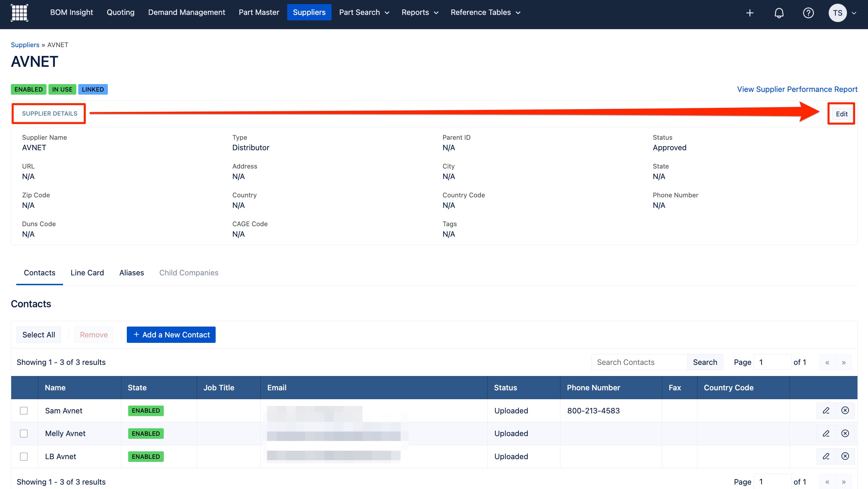The height and width of the screenshot is (489, 868).
Task: Open the Reports dropdown menu
Action: pyautogui.click(x=420, y=13)
